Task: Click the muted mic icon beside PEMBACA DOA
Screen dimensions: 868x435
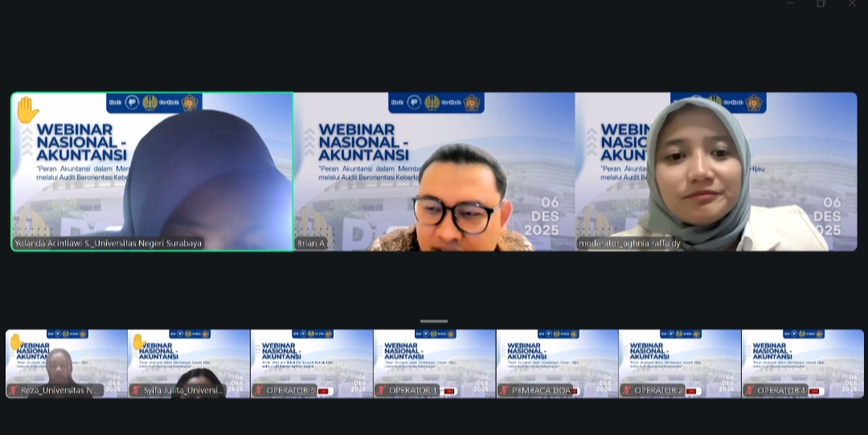Action: coord(504,391)
